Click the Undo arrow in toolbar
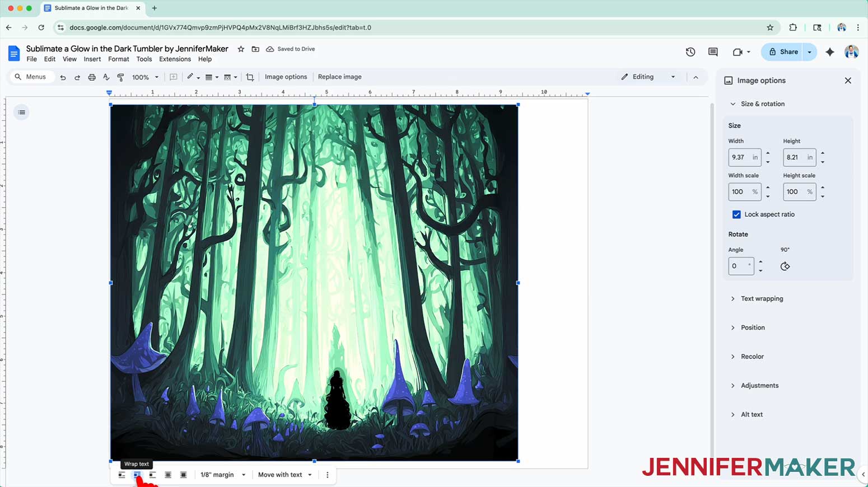Viewport: 868px width, 487px height. 63,77
